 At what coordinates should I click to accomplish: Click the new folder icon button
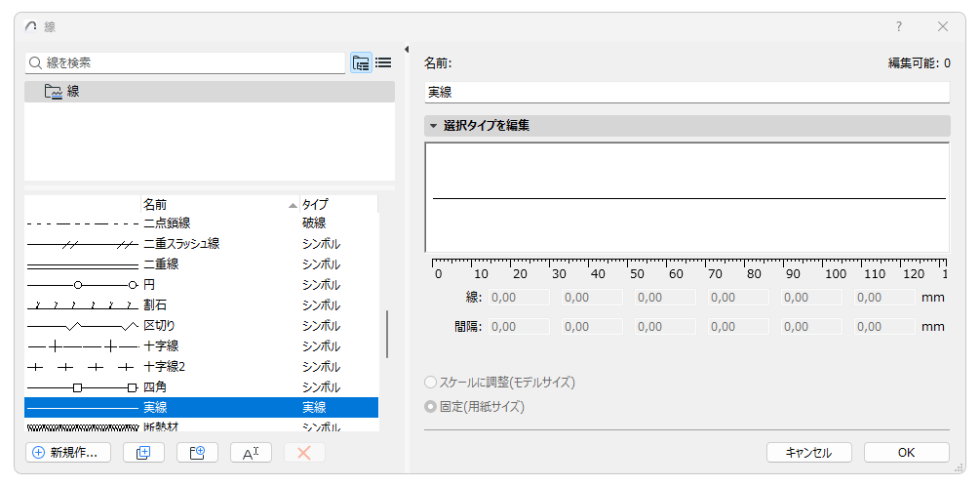click(x=198, y=453)
